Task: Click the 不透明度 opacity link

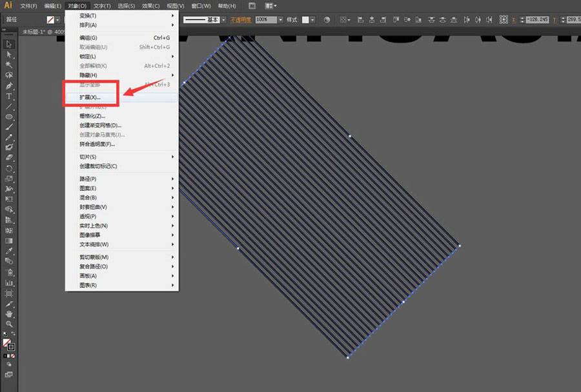Action: tap(241, 20)
